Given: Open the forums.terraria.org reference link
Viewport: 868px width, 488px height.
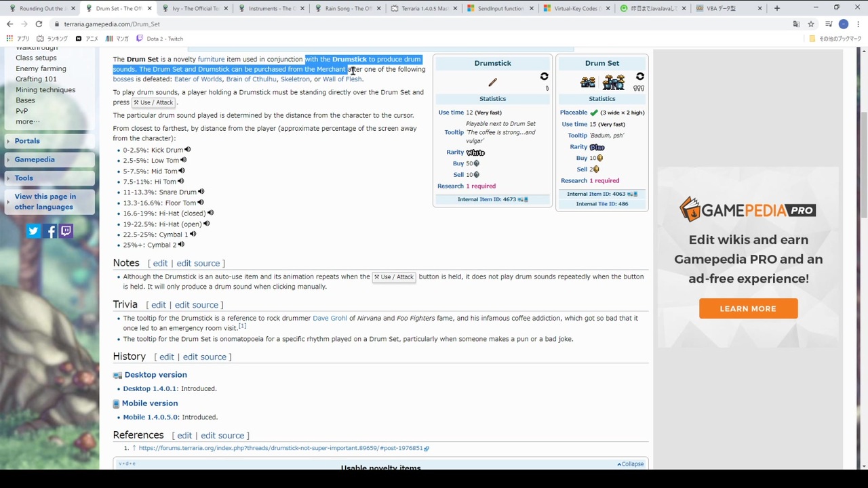Looking at the screenshot, I should tap(283, 448).
